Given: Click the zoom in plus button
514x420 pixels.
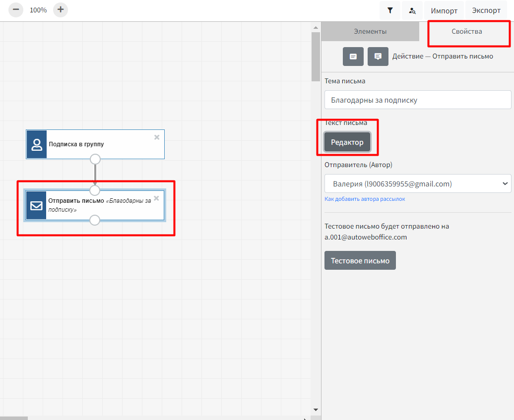Looking at the screenshot, I should coord(61,10).
